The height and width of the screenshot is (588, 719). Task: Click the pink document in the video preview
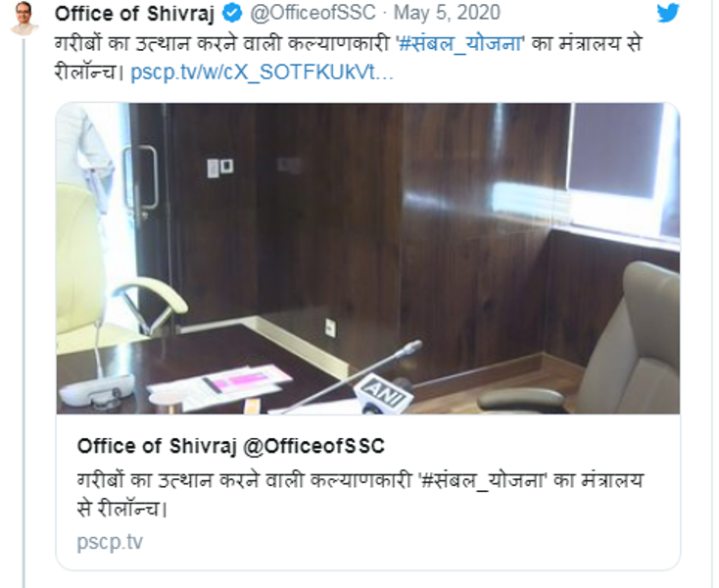pos(242,380)
